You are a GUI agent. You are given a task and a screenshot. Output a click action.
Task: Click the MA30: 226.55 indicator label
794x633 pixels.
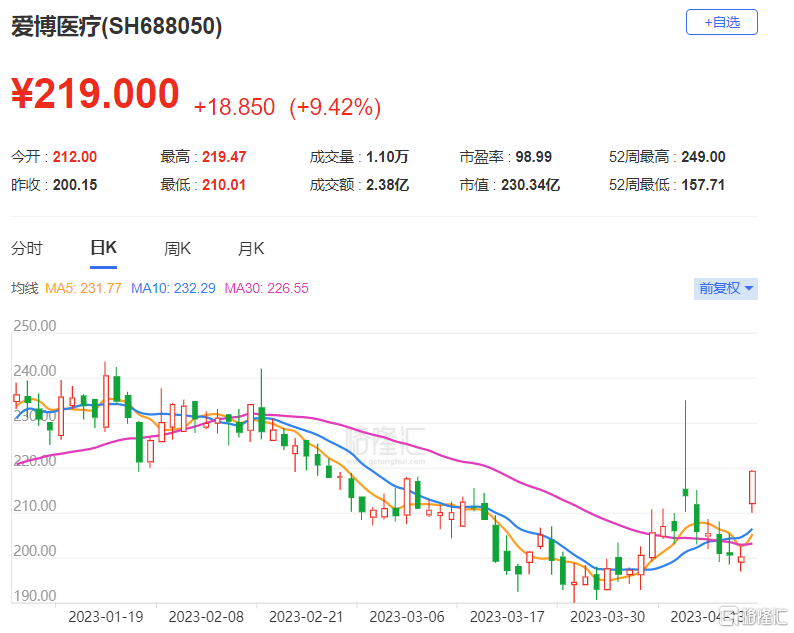pos(266,289)
